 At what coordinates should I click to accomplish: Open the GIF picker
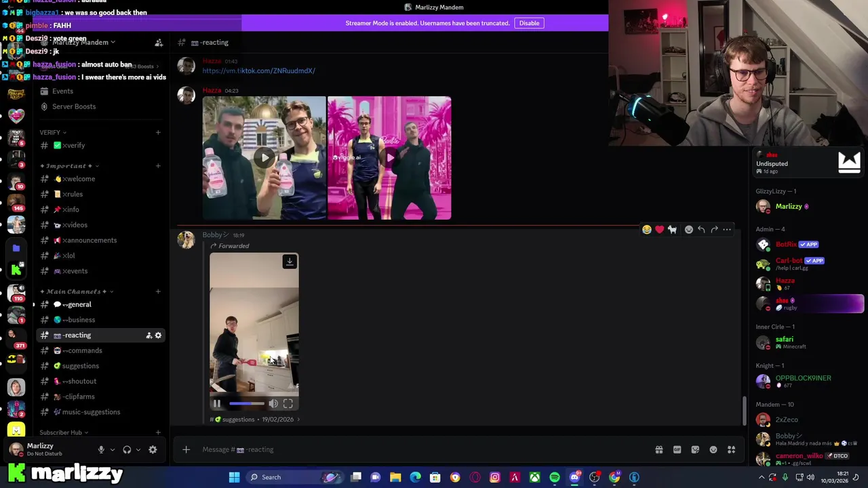click(x=677, y=449)
